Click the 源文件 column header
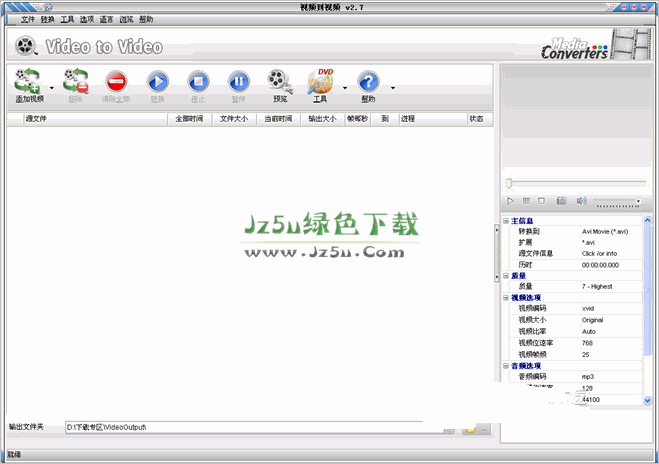The width and height of the screenshot is (659, 464). coord(95,119)
